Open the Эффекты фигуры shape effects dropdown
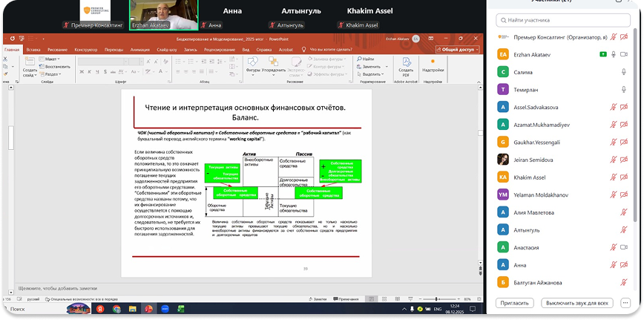Image resolution: width=644 pixels, height=320 pixels. click(326, 74)
